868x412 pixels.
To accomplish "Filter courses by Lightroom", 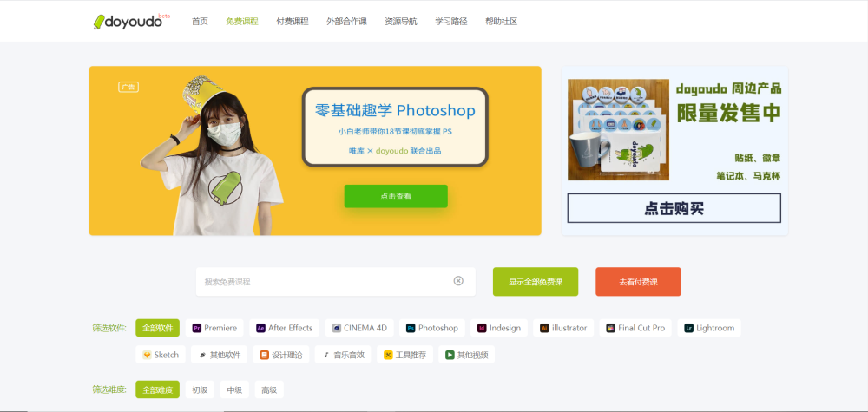I will coord(708,328).
